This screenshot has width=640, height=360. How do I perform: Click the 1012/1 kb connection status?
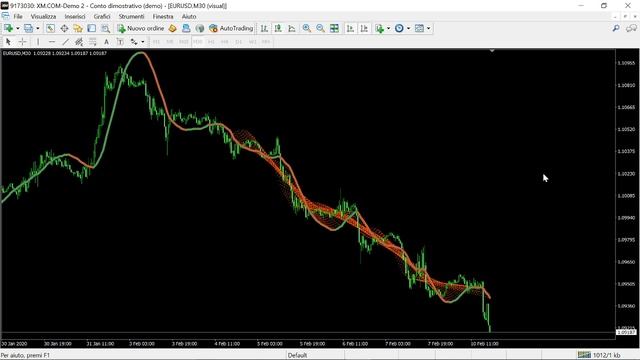coord(599,355)
